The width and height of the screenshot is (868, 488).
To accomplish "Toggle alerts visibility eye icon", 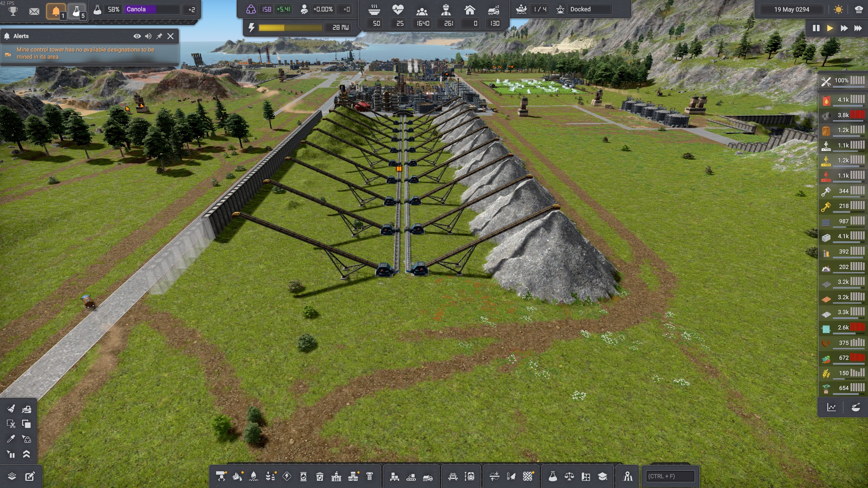I will [x=137, y=36].
